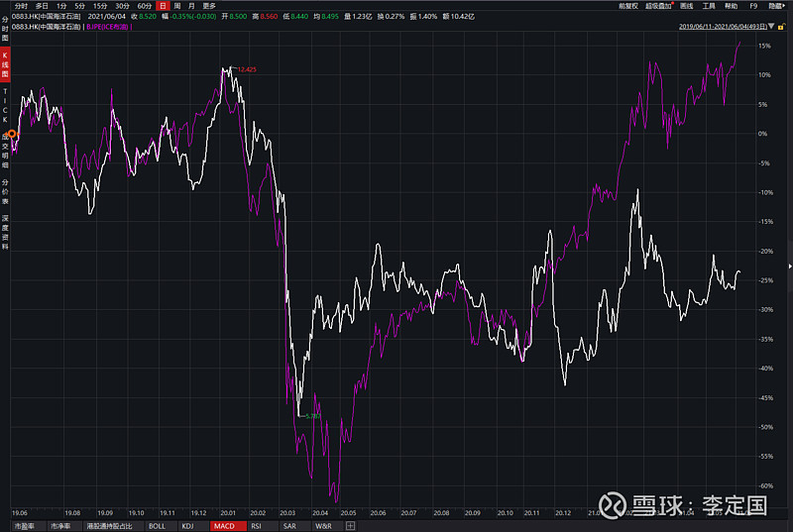Image resolution: width=793 pixels, height=532 pixels.
Task: Click the 额 10.42亿 turnover amount
Action: point(459,16)
